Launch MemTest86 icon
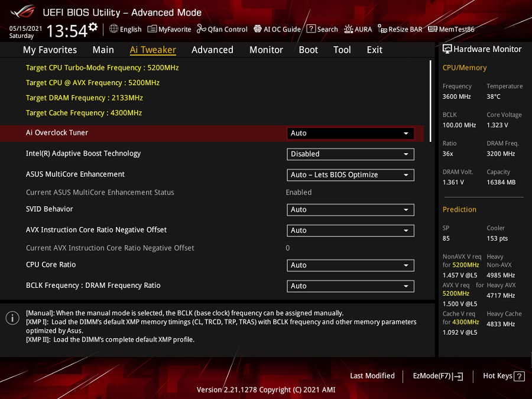 (x=433, y=29)
